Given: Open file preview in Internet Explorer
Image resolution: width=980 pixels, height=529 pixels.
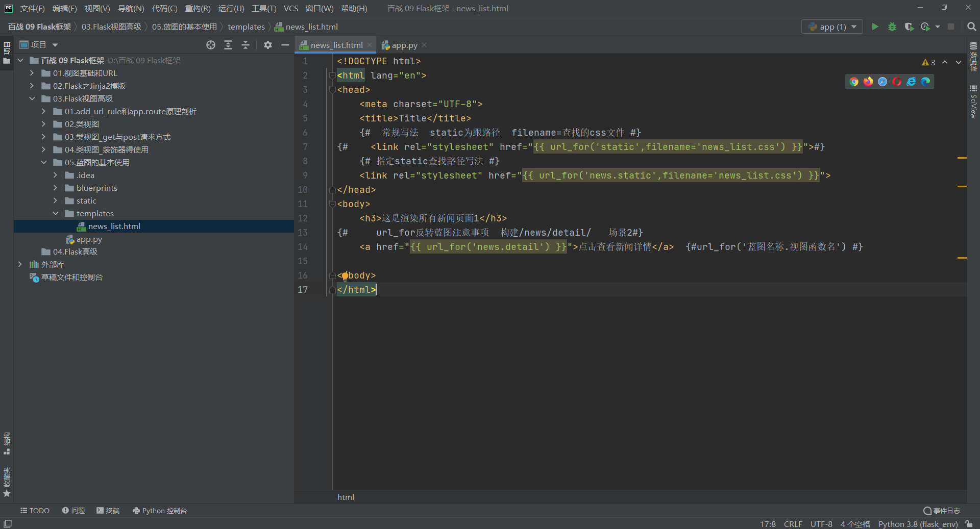Looking at the screenshot, I should point(911,82).
